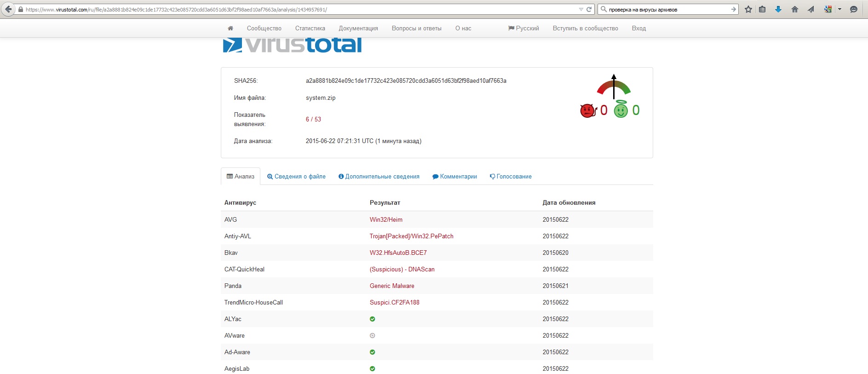Click the W32.HfsAutoB.BCE7 result for Bkav
Viewport: 868px width, 374px height.
pos(398,253)
